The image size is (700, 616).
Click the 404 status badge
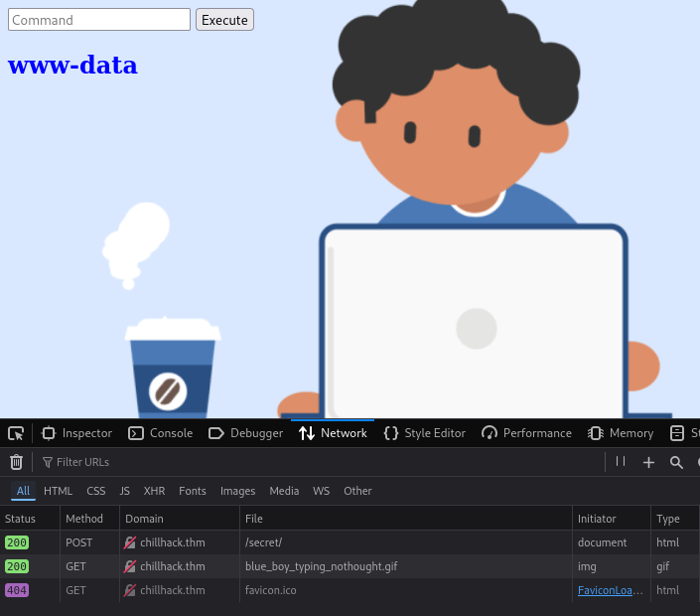(17, 590)
